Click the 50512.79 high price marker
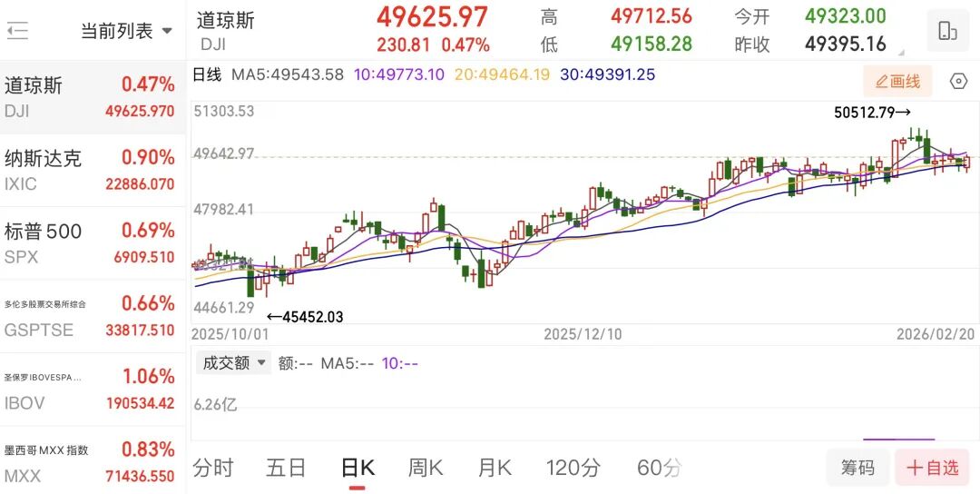 [x=871, y=113]
